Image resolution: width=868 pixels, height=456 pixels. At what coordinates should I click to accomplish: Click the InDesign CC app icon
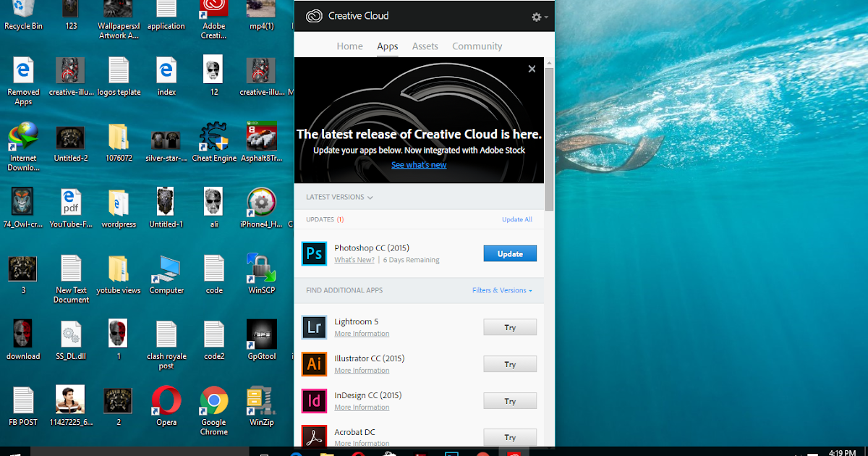tap(314, 401)
